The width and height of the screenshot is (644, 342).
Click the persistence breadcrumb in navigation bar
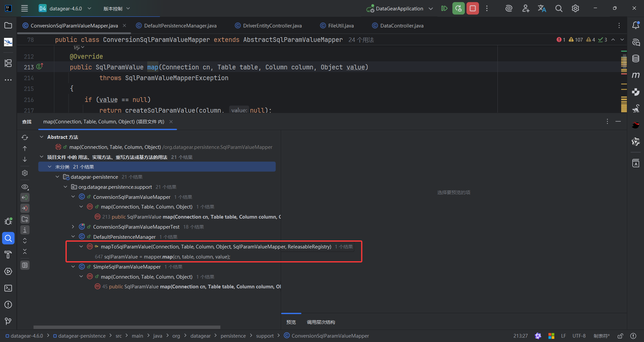(233, 336)
